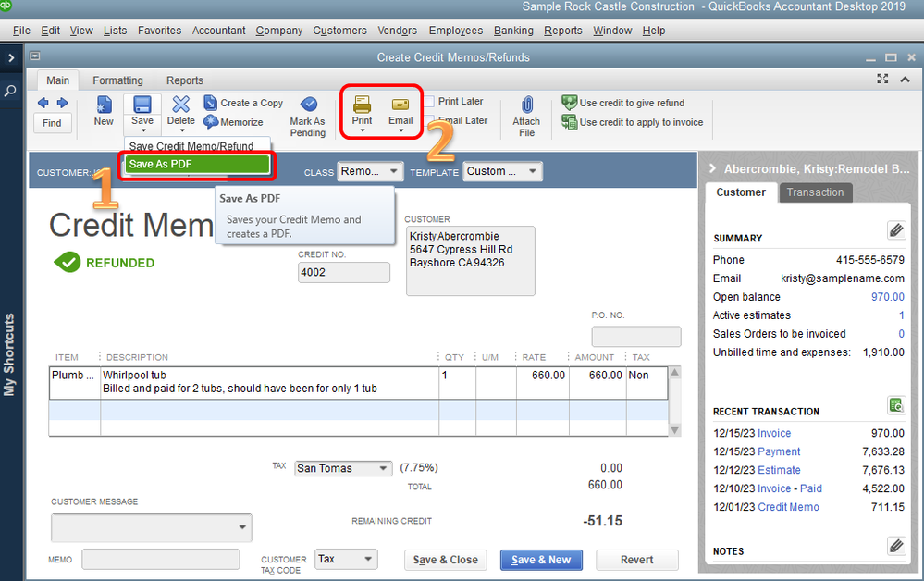Click the Print printer icon

(x=362, y=105)
